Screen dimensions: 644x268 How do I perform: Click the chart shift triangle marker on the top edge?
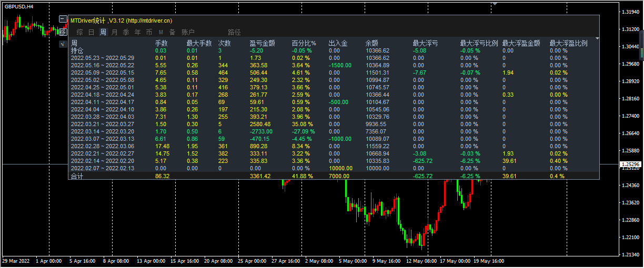click(x=495, y=3)
